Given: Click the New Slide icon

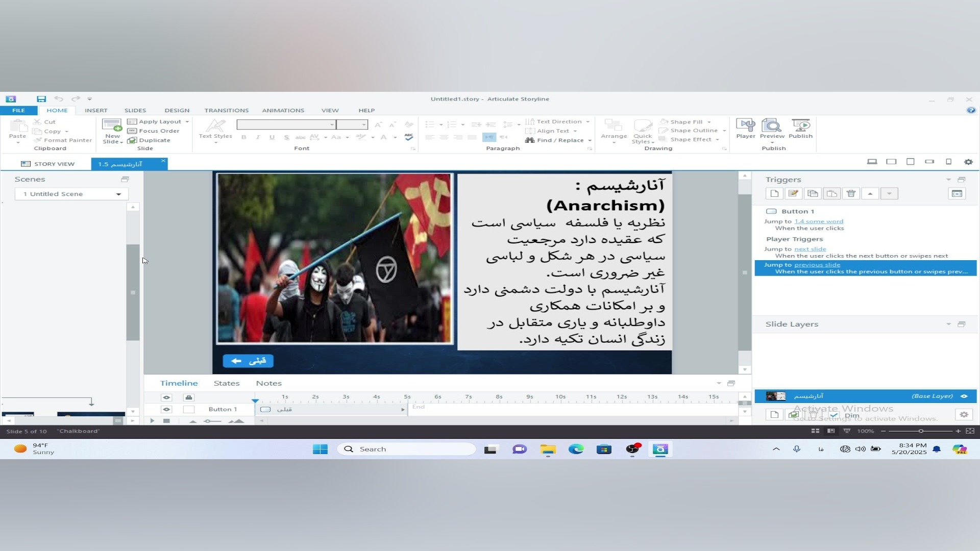Looking at the screenshot, I should tap(112, 126).
